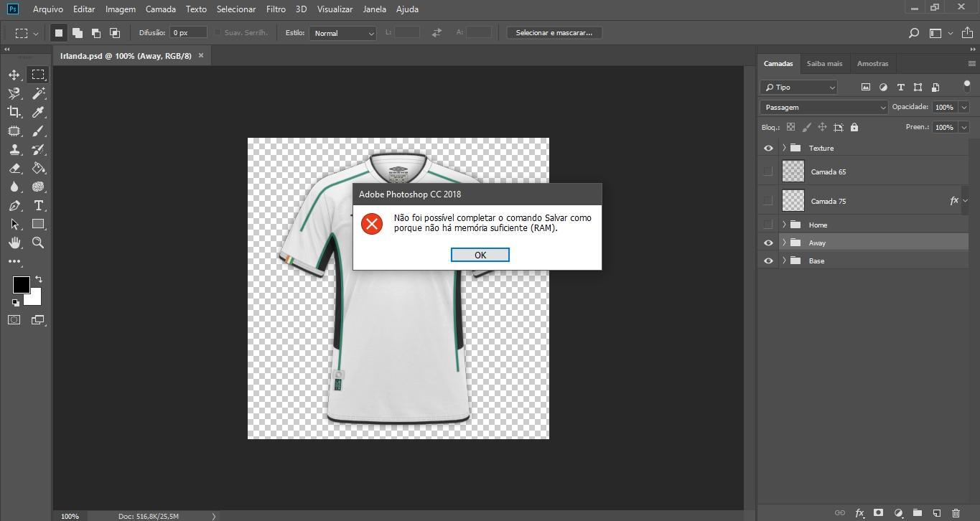Select the History Brush tool
980x521 pixels.
(x=38, y=149)
